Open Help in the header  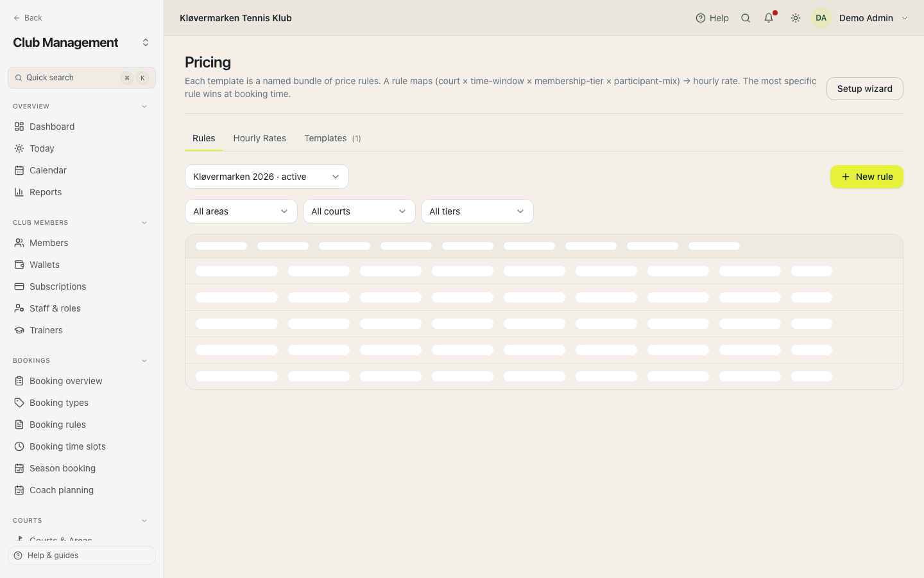click(712, 18)
